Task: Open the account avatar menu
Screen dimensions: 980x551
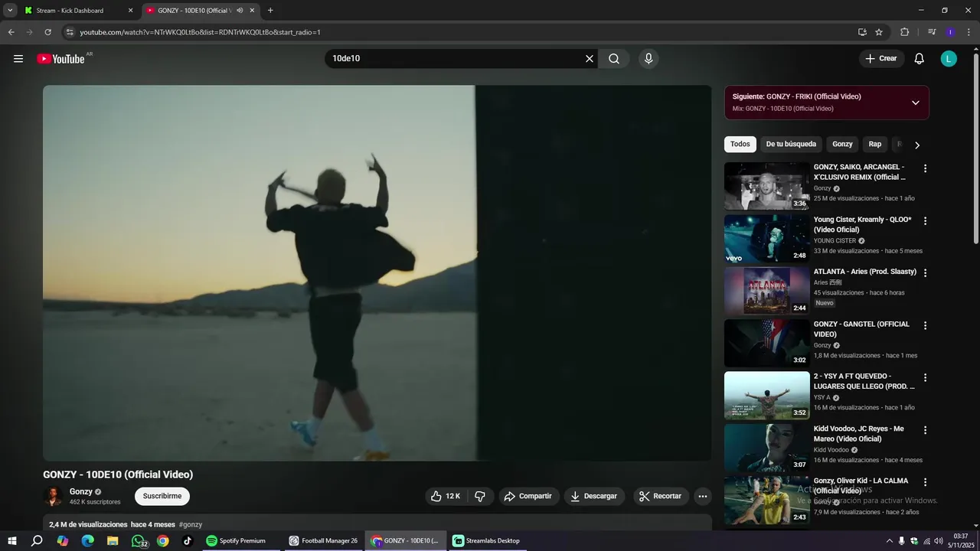Action: [949, 59]
